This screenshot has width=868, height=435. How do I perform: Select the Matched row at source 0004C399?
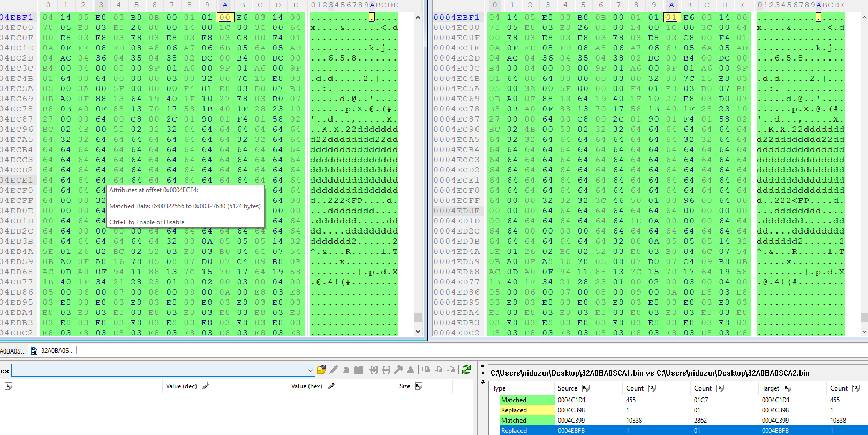(x=677, y=421)
